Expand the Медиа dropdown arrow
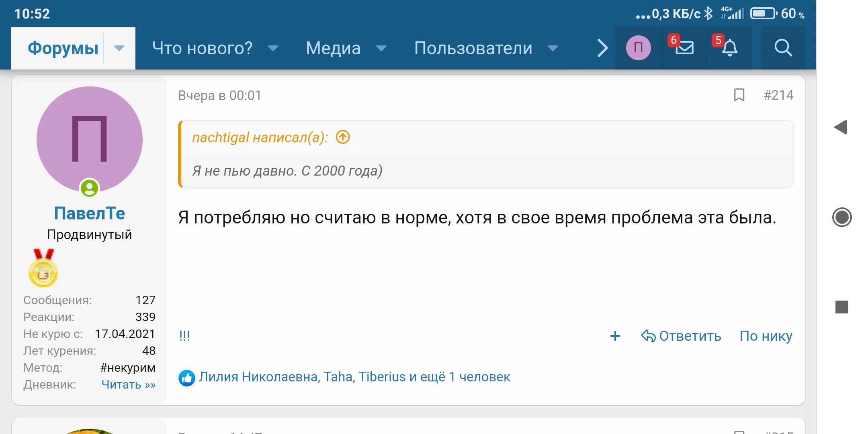Viewport: 868px width, 434px height. tap(381, 49)
